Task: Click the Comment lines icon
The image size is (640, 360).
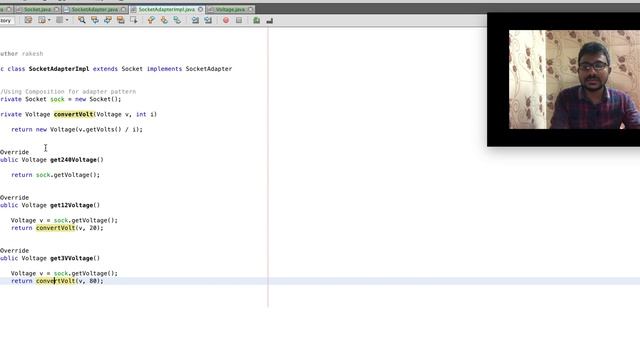Action: tap(256, 20)
